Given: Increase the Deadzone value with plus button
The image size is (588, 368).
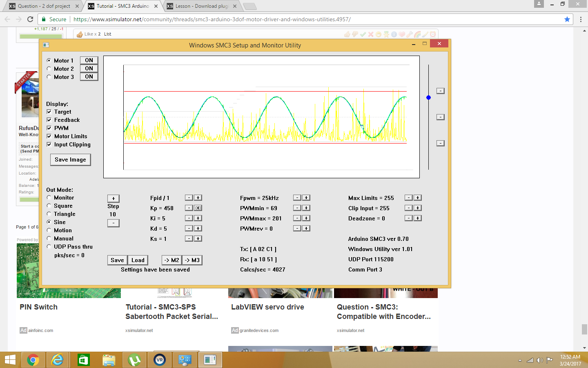Looking at the screenshot, I should 417,218.
